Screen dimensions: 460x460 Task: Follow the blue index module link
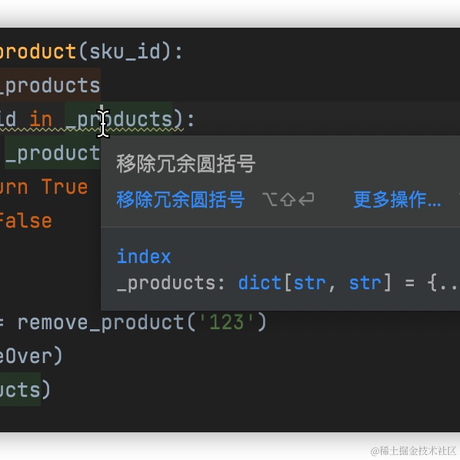pos(144,257)
